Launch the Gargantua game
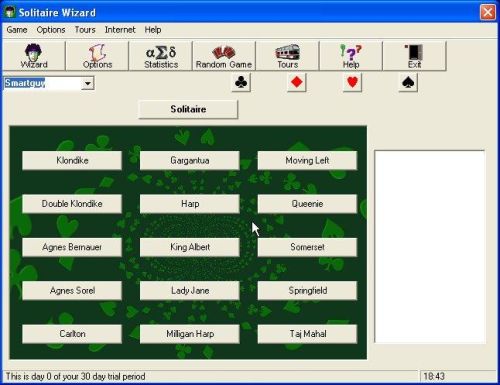 point(190,160)
